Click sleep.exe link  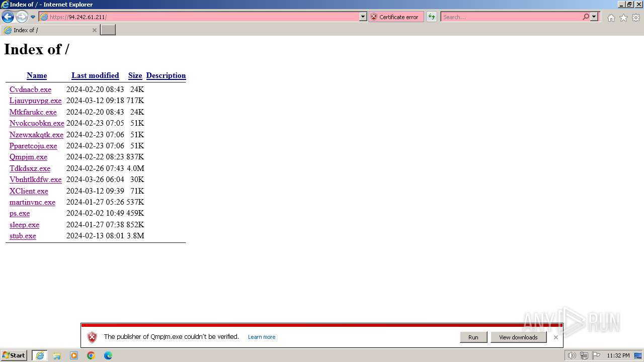(x=24, y=225)
